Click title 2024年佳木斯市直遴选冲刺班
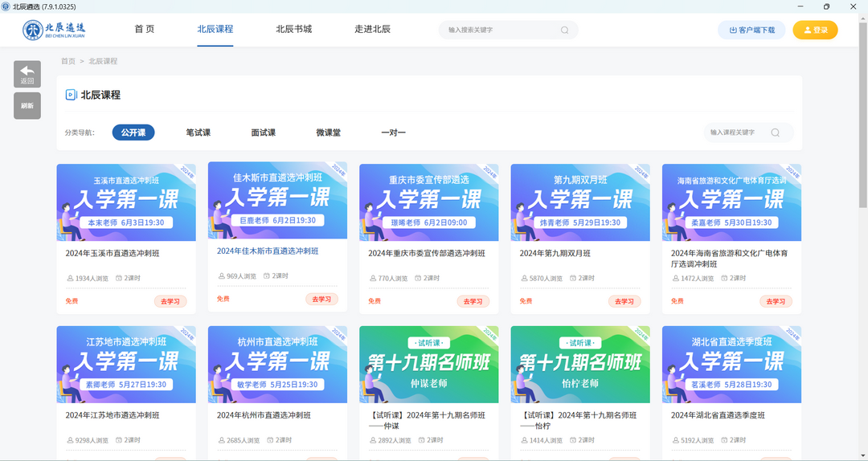Viewport: 868px width, 461px height. coord(268,251)
